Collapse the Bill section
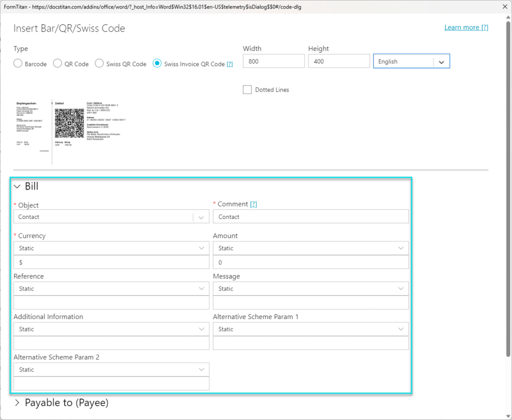Viewport: 512px width, 420px height. [17, 186]
